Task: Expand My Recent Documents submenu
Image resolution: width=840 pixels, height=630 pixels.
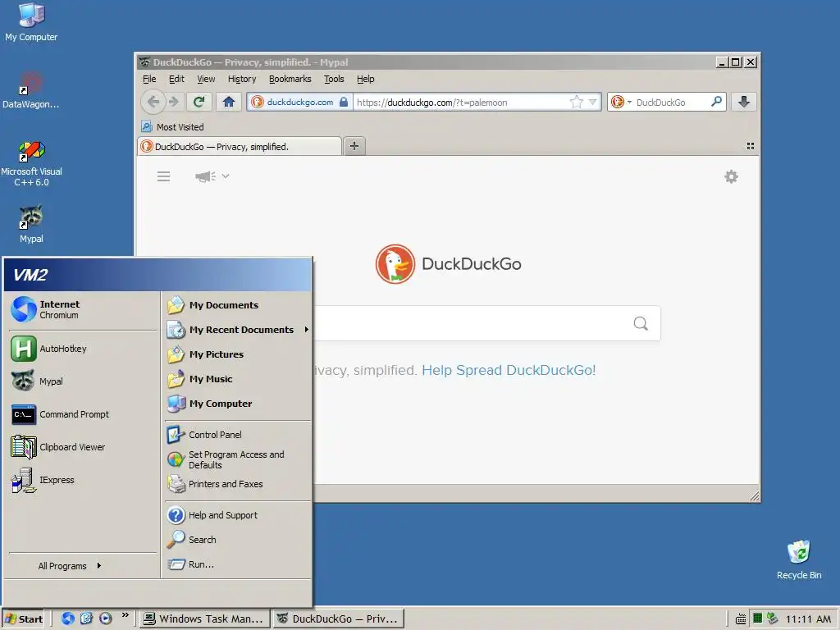Action: pos(238,330)
